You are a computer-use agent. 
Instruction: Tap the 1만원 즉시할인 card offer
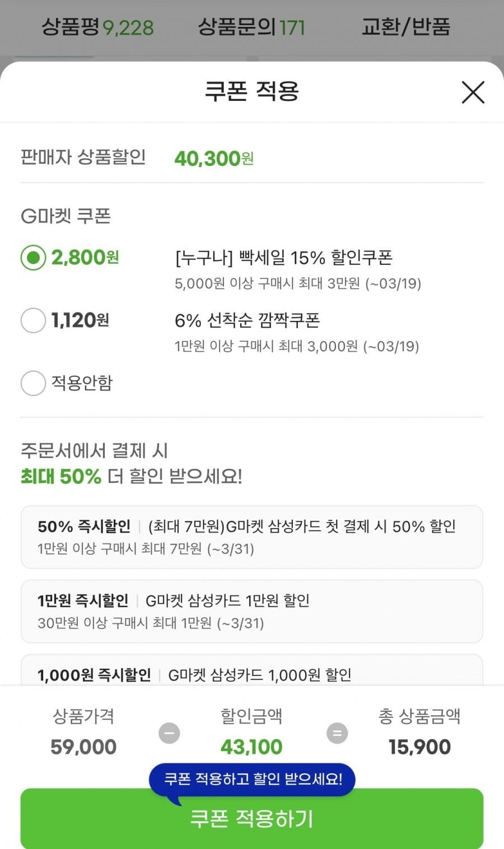click(251, 611)
